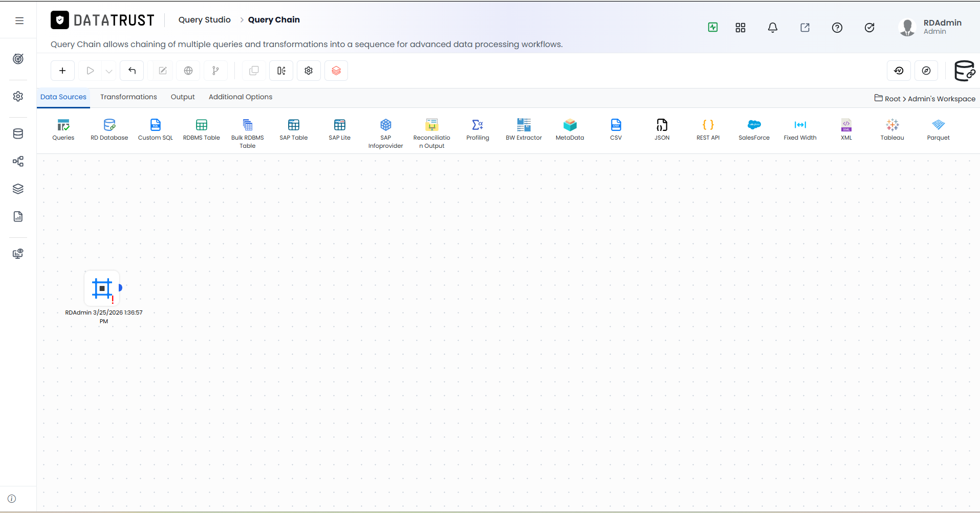
Task: Open the Output tab
Action: point(183,97)
